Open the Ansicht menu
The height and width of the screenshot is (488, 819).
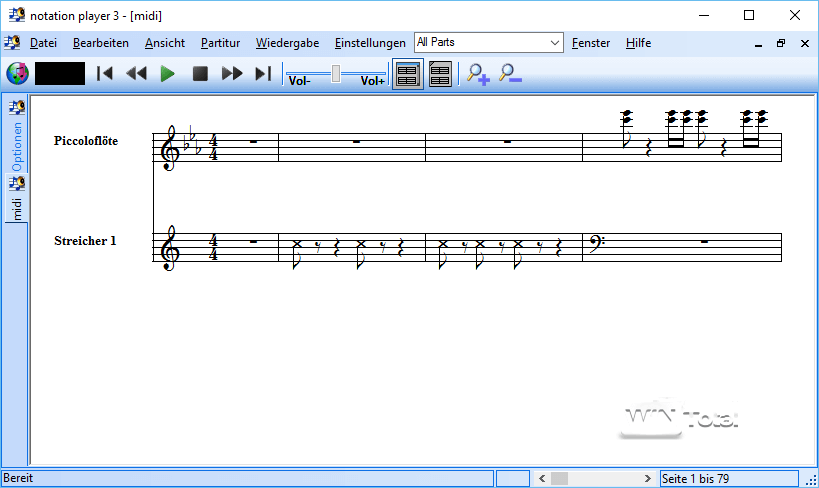point(165,43)
